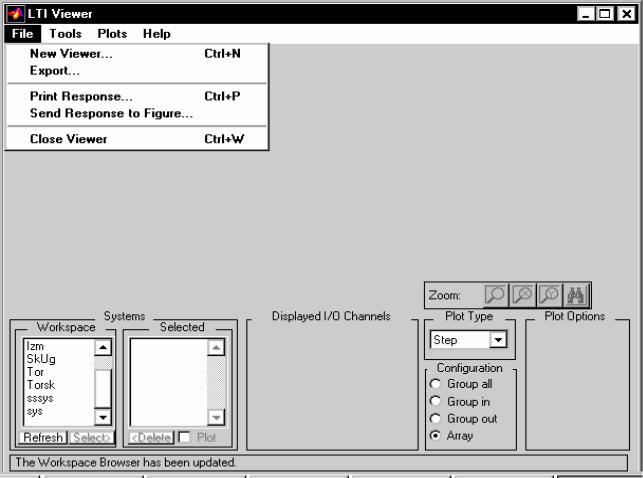Click the Refresh button

tap(43, 437)
